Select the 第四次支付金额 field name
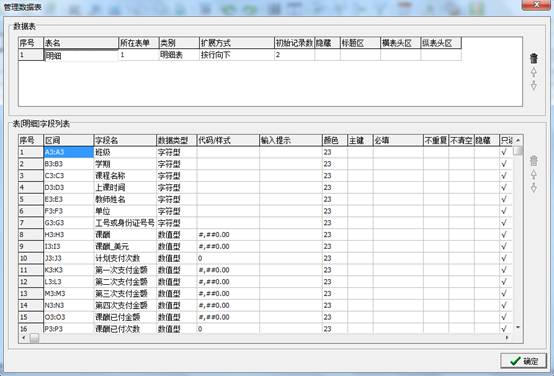This screenshot has height=376, width=554. [x=125, y=305]
